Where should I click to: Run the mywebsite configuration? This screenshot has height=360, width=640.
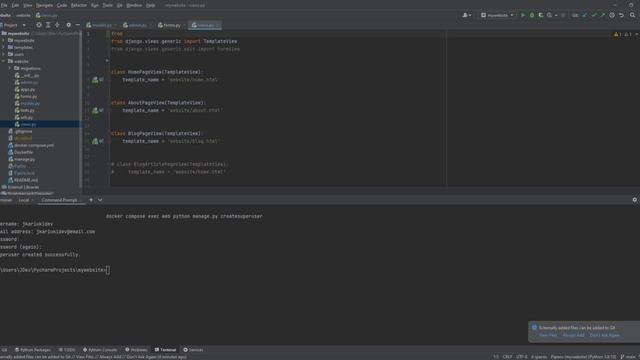pos(523,15)
